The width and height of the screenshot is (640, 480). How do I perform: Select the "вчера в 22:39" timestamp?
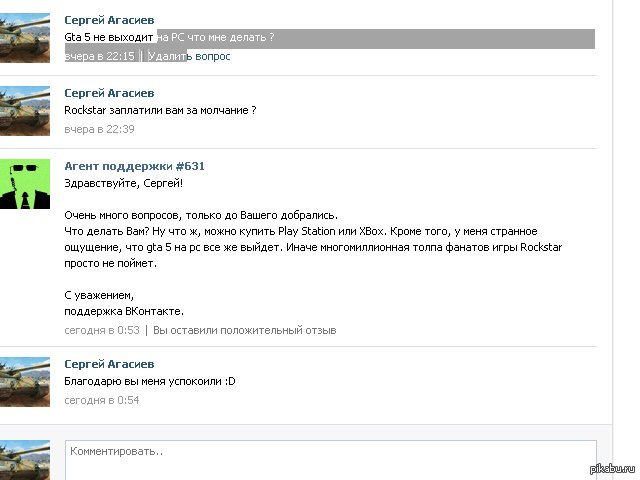pos(99,129)
